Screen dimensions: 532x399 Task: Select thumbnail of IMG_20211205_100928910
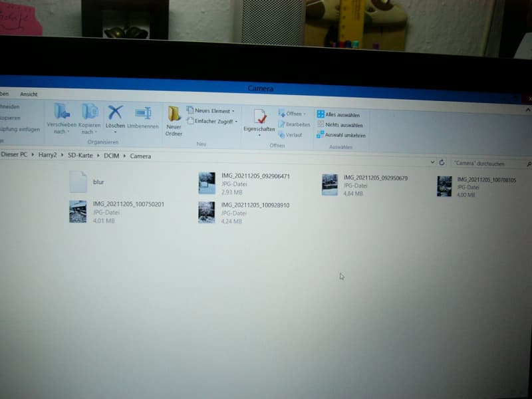coord(207,213)
